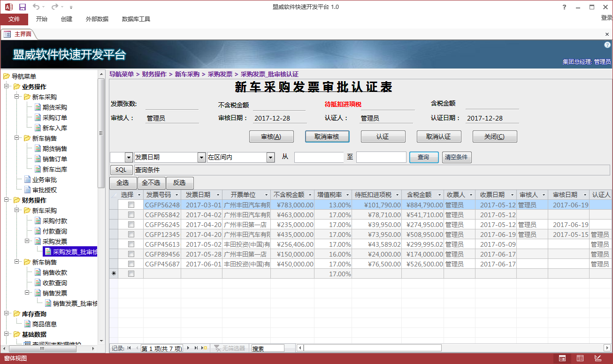Image resolution: width=613 pixels, height=364 pixels.
Task: Open the 文件 menu
Action: click(x=14, y=19)
